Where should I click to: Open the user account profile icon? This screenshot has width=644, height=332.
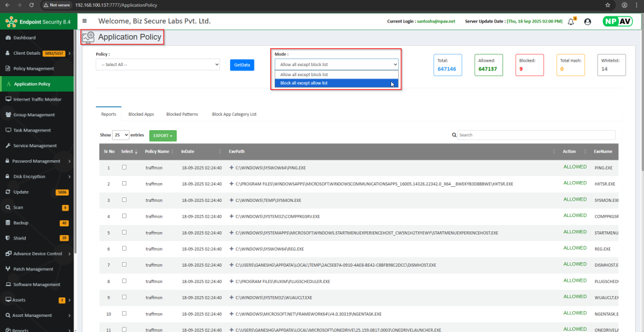588,21
